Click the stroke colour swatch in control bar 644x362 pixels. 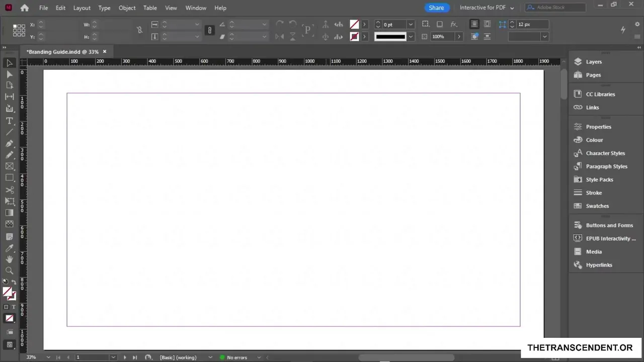coord(354,36)
